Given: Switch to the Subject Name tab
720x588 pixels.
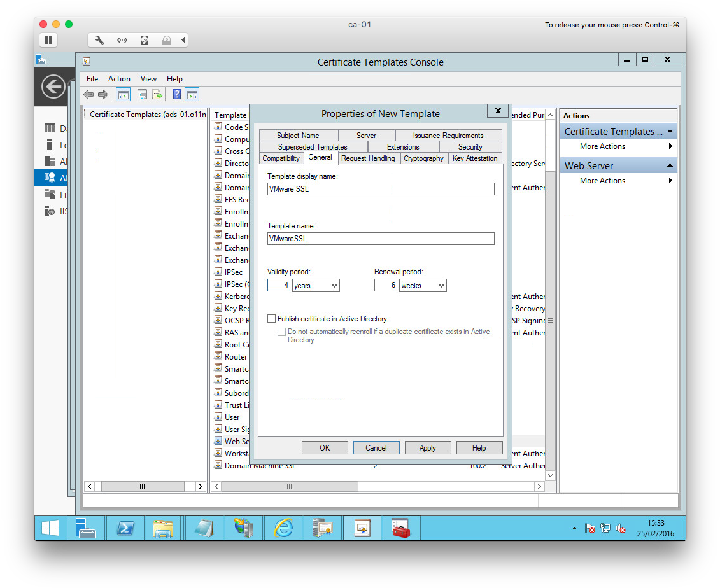Looking at the screenshot, I should click(299, 136).
